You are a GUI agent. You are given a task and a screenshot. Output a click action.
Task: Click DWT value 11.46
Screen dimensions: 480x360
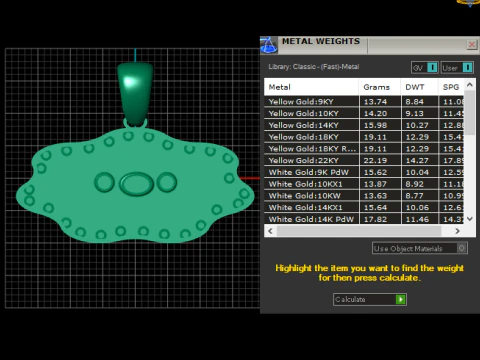point(417,219)
